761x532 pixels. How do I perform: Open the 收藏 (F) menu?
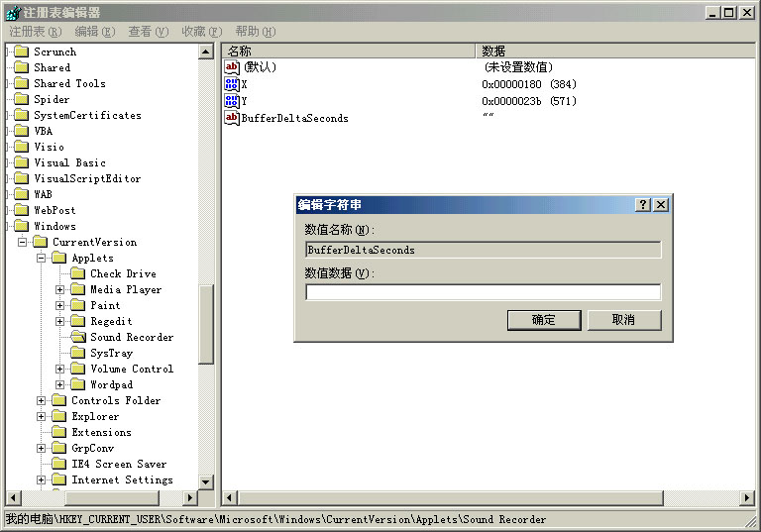pyautogui.click(x=202, y=32)
